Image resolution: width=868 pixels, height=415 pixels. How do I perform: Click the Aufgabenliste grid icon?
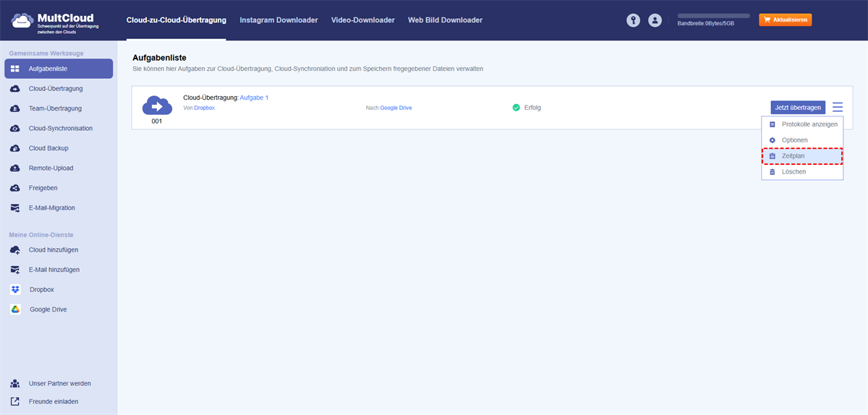tap(14, 69)
